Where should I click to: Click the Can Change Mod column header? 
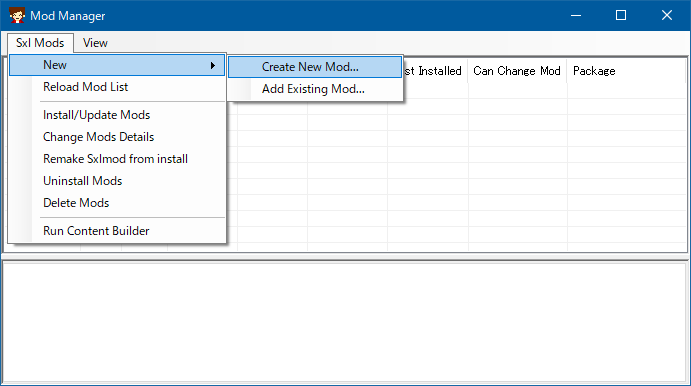517,71
